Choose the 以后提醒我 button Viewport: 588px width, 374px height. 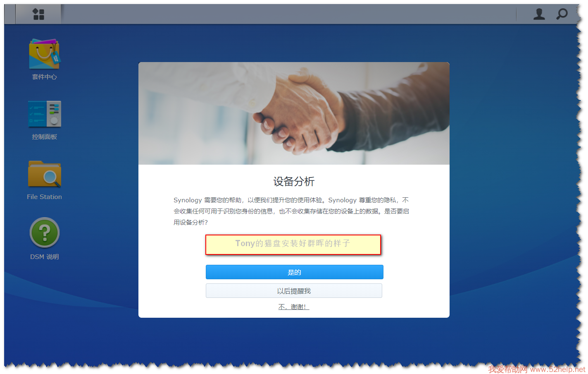pos(294,291)
